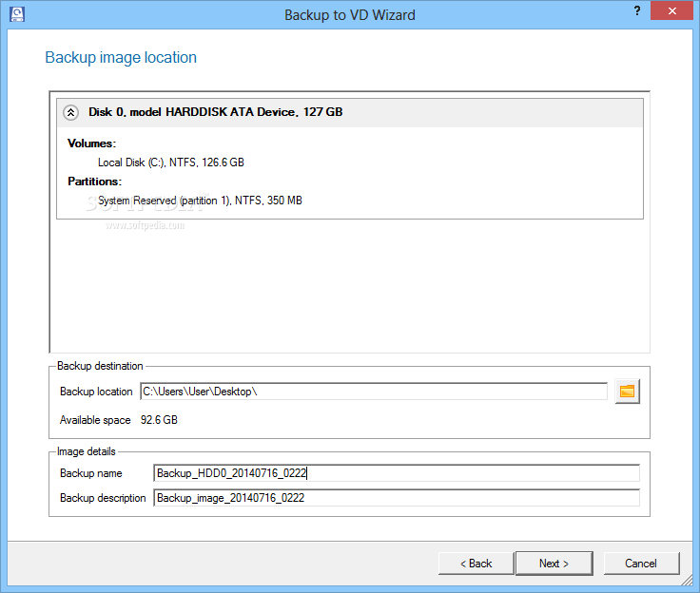The width and height of the screenshot is (700, 593).
Task: Collapse the Disk 0 details chevron
Action: pyautogui.click(x=71, y=112)
